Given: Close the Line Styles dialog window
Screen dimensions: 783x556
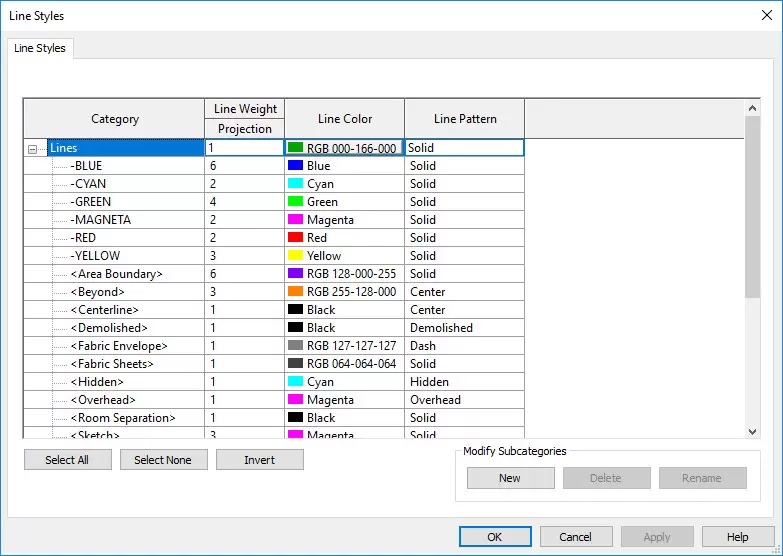Looking at the screenshot, I should coord(766,15).
